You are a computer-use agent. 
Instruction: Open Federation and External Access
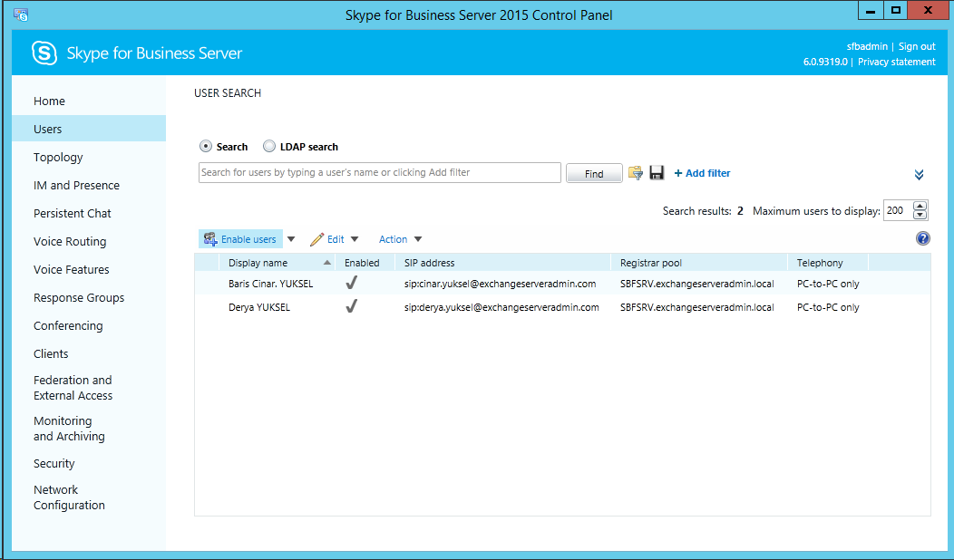point(73,387)
